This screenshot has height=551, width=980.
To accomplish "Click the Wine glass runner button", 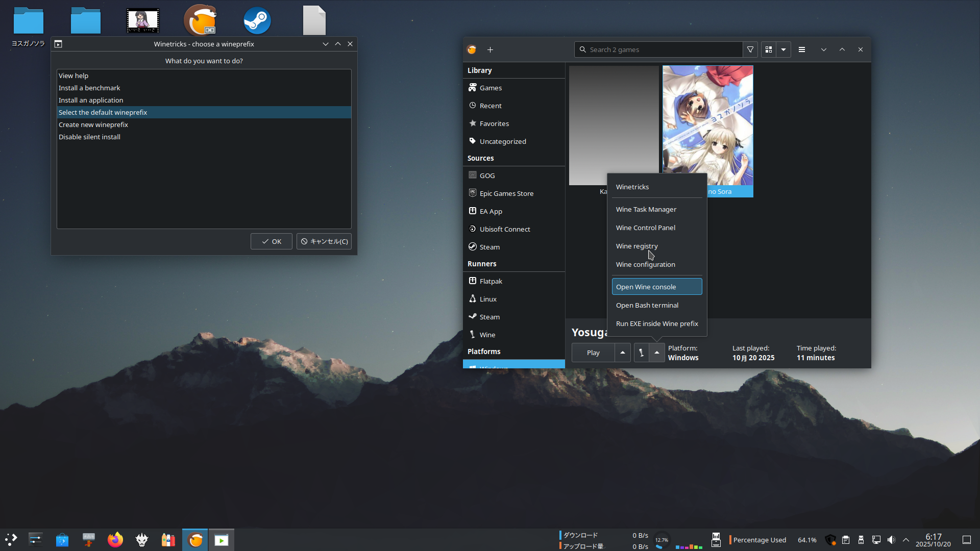I will tap(642, 353).
